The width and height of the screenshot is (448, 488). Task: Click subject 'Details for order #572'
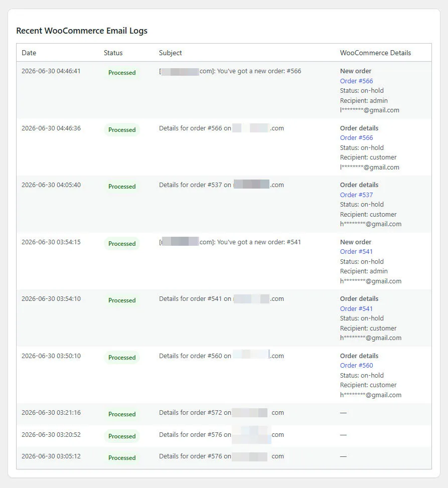click(x=191, y=413)
